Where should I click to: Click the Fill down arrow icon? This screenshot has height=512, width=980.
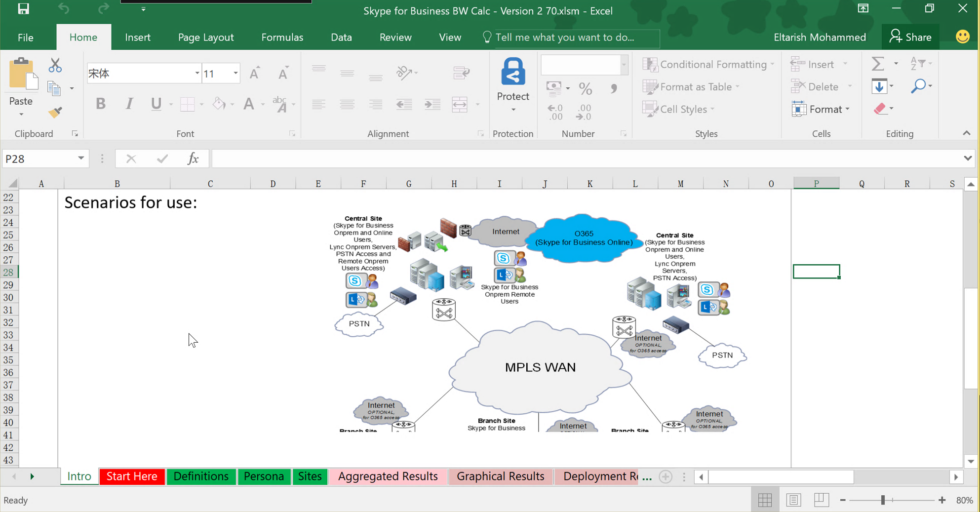pos(879,86)
